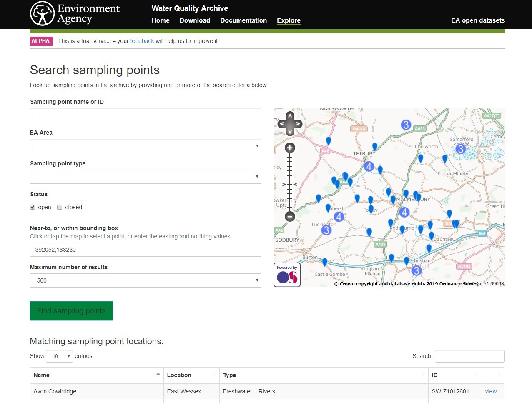The height and width of the screenshot is (403, 532).
Task: Click the Environment Agency logo
Action: click(75, 14)
